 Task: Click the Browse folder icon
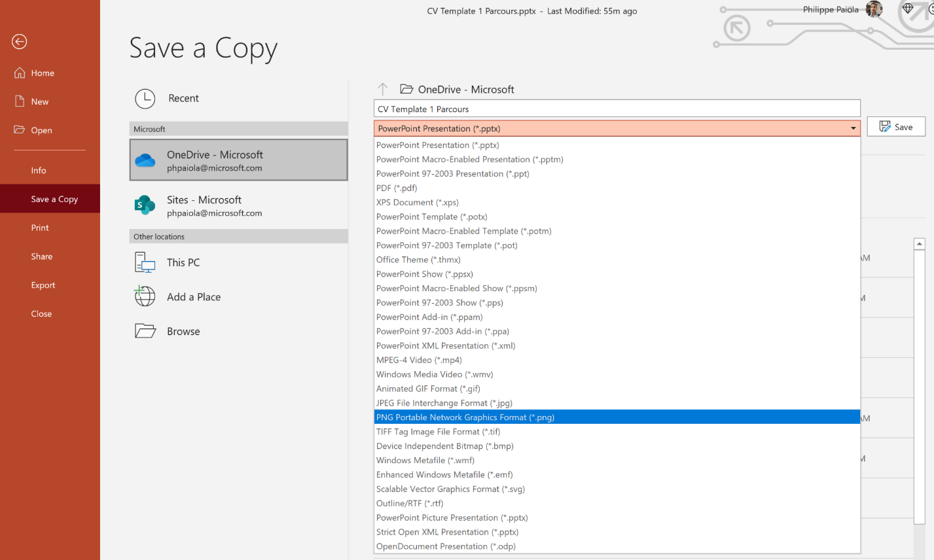145,331
